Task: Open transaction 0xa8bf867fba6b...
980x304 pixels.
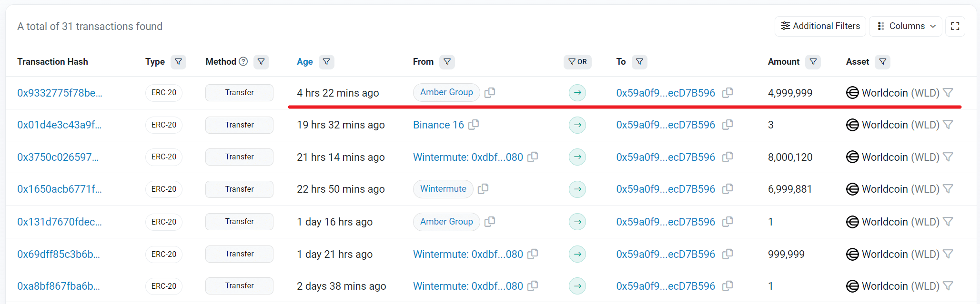Action: (x=59, y=286)
